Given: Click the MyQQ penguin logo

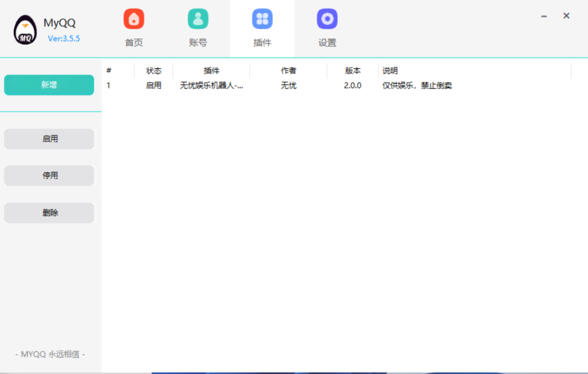Looking at the screenshot, I should (x=25, y=30).
